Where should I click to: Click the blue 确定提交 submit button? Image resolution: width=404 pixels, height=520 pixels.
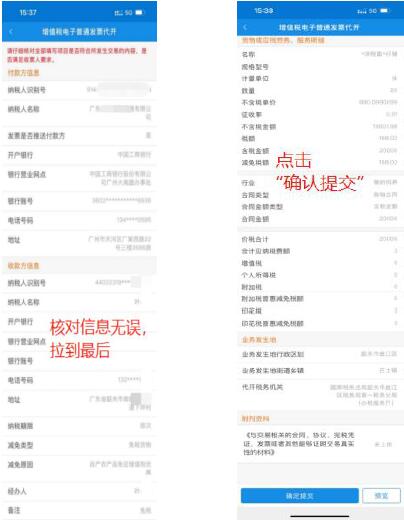coord(300,496)
